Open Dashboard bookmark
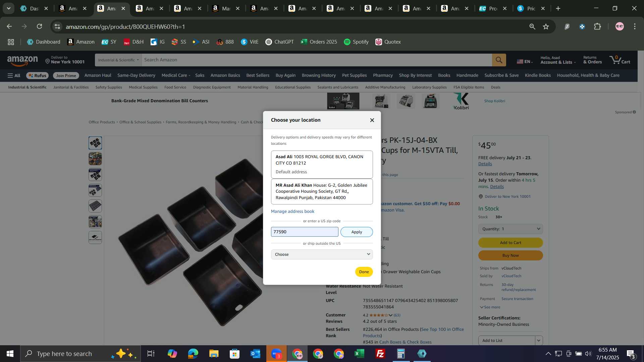This screenshot has width=644, height=362. click(44, 42)
